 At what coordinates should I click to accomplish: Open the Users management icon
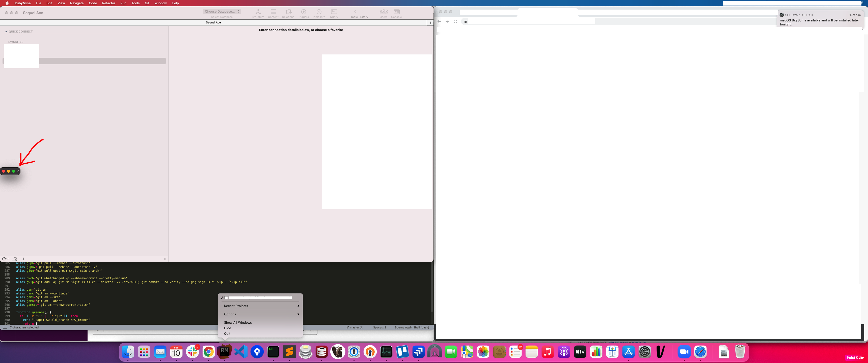pyautogui.click(x=384, y=13)
